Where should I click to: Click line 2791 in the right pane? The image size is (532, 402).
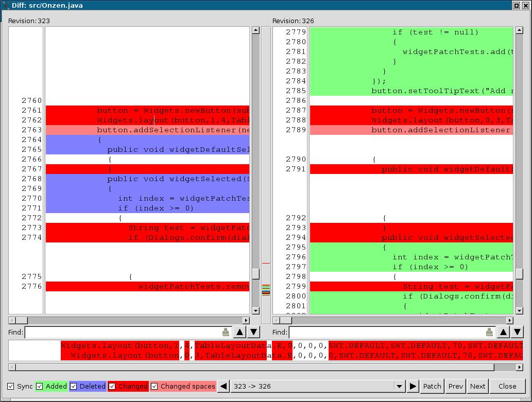coord(411,169)
